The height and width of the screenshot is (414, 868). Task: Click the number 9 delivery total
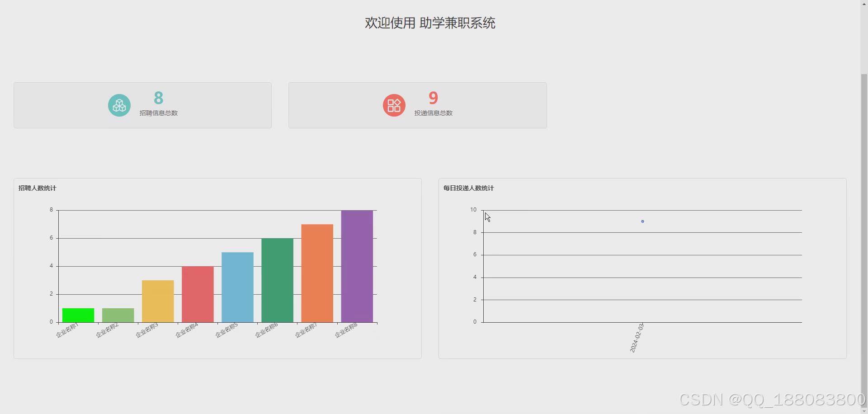(433, 98)
